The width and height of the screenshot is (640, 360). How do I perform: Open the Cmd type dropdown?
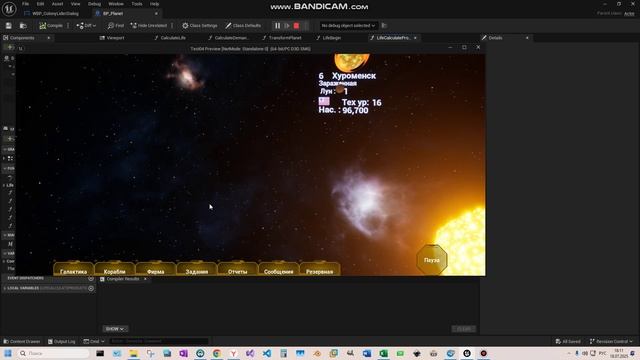tap(94, 341)
